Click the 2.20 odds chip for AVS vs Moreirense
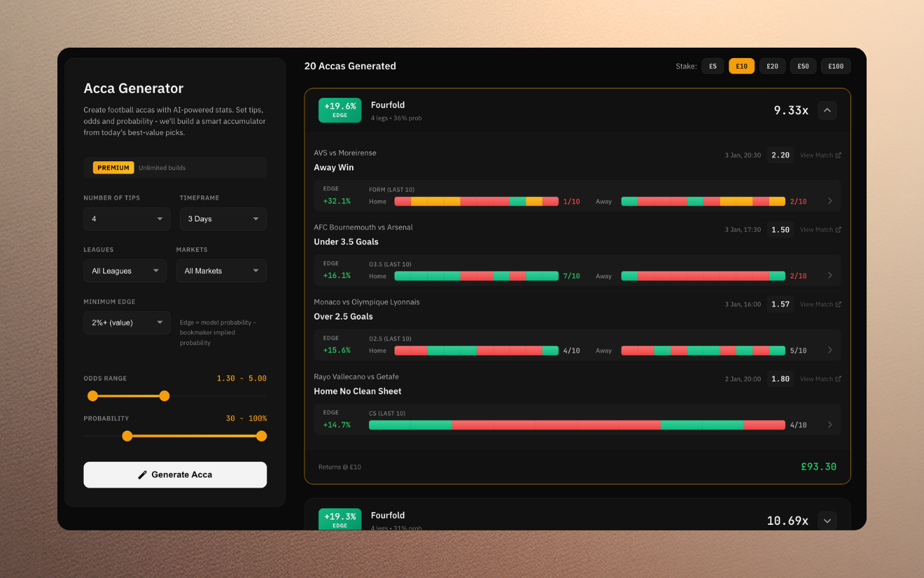 pos(780,155)
